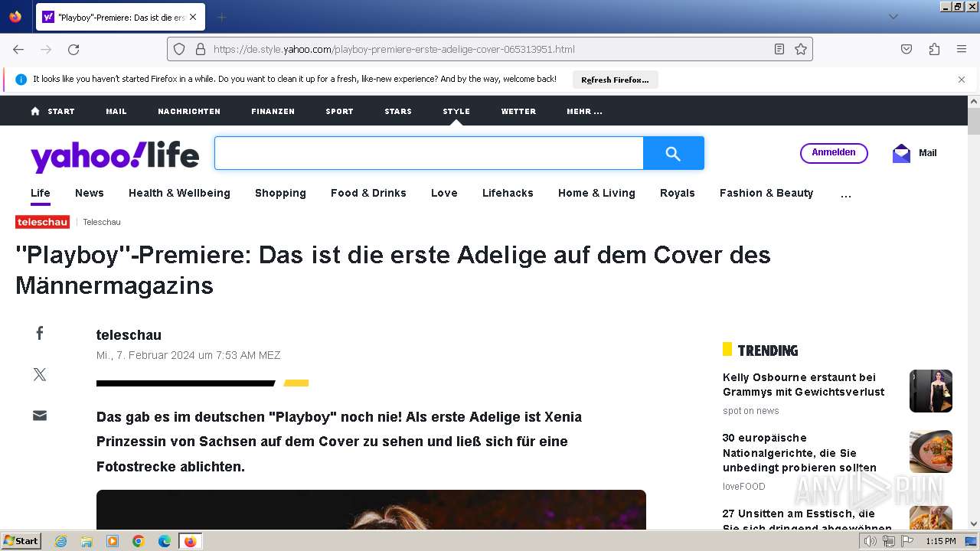Launch Microsoft Edge from taskbar
980x551 pixels.
165,541
